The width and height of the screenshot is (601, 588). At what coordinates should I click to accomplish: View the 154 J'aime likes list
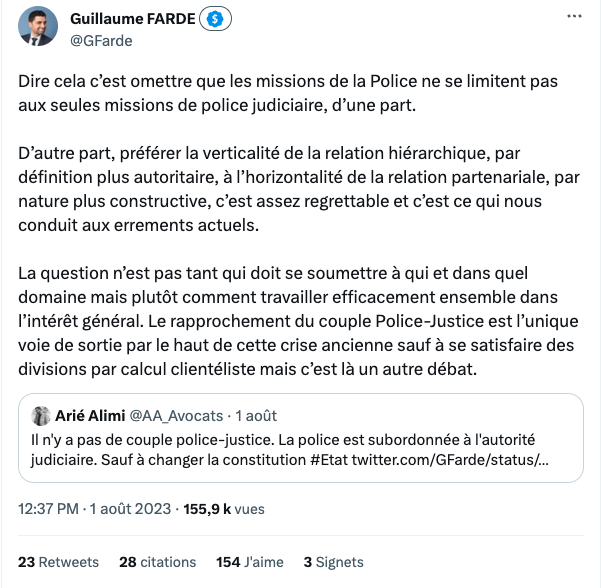click(x=250, y=562)
